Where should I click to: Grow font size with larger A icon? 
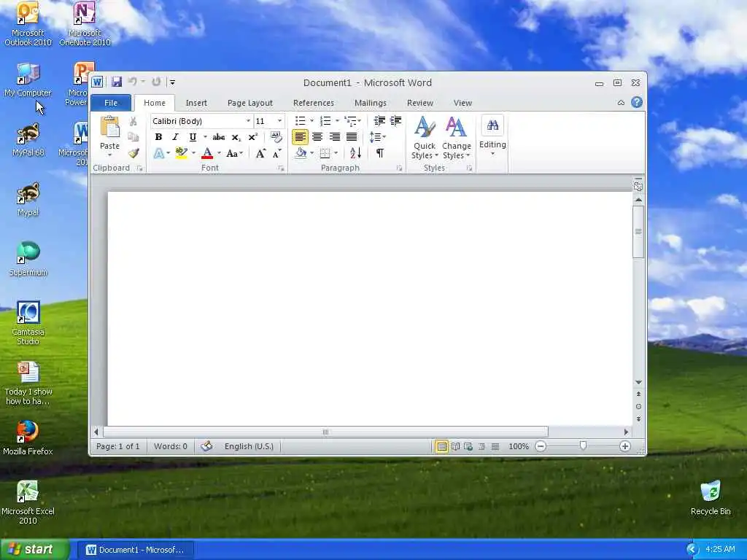pyautogui.click(x=260, y=153)
